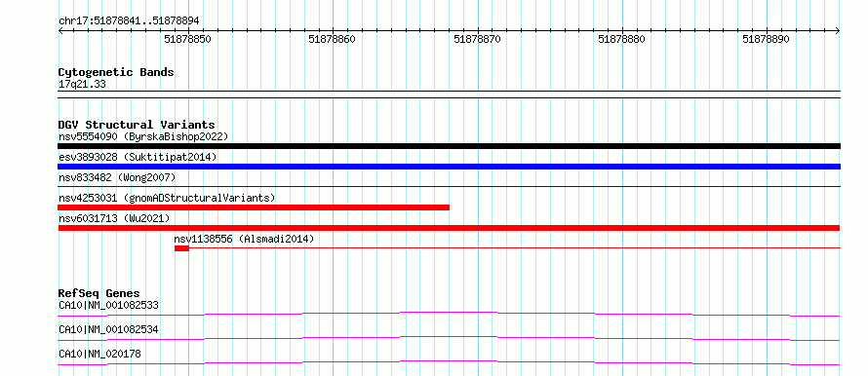
Task: Open variant nsv5554090 (ByrskaBishop2022) label
Action: pyautogui.click(x=143, y=136)
